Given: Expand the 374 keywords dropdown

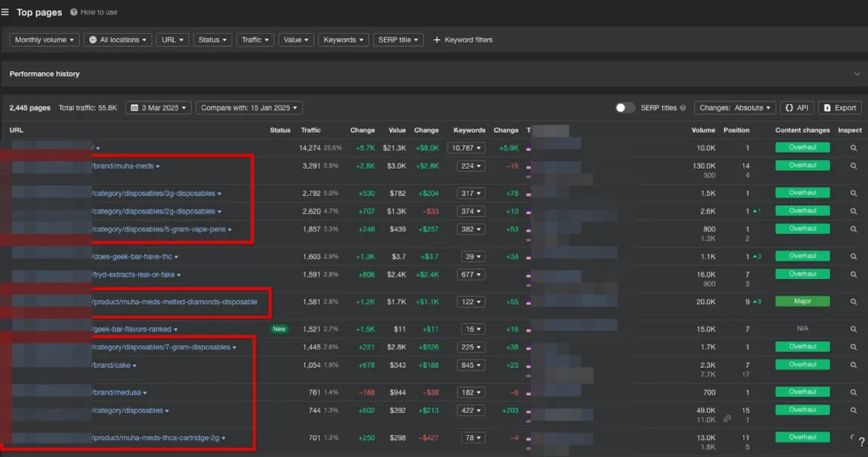Looking at the screenshot, I should click(x=470, y=211).
